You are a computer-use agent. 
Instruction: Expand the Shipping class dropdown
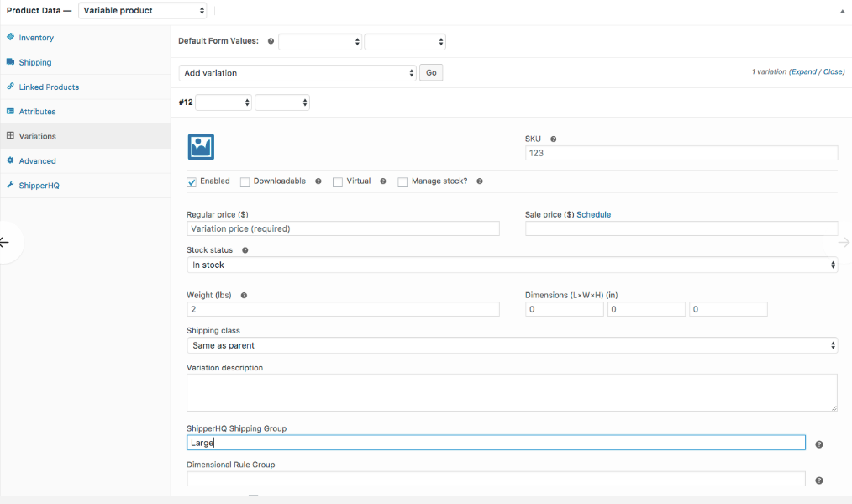pos(512,345)
